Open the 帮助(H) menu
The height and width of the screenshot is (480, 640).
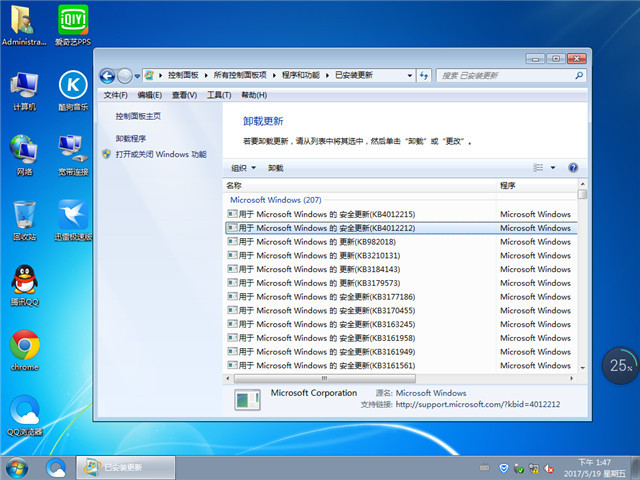[254, 95]
